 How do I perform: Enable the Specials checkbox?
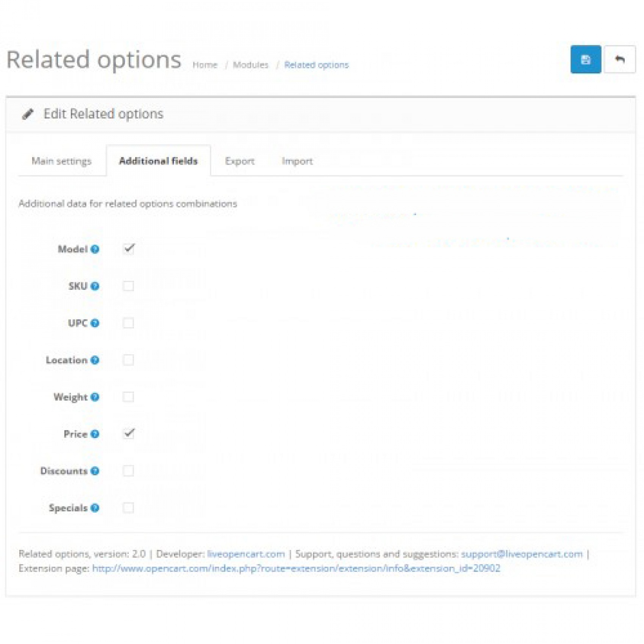tap(128, 508)
